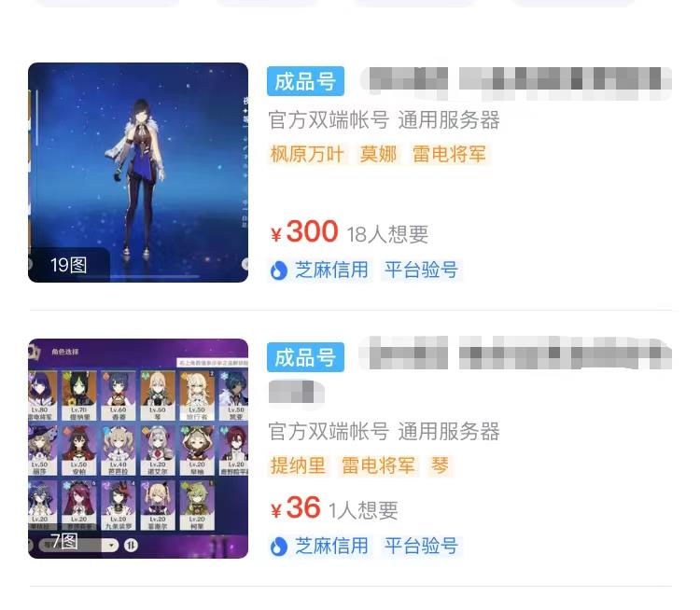Click the ¥36 price
This screenshot has width=700, height=610.
(295, 508)
